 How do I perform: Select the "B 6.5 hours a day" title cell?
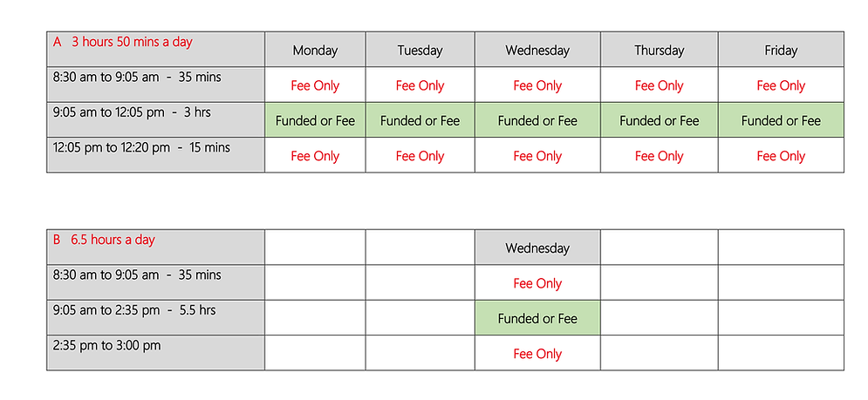[x=155, y=247]
